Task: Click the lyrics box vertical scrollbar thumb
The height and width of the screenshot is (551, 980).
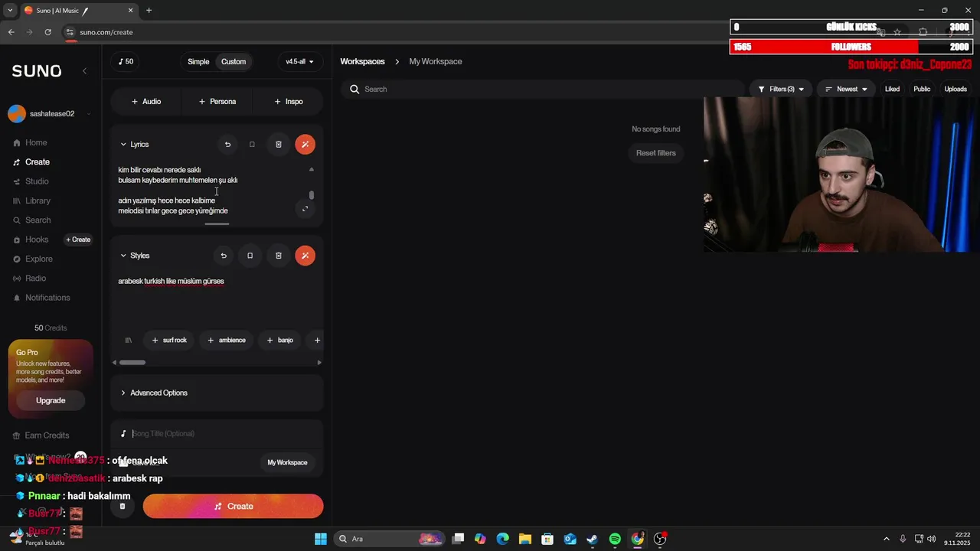Action: [x=311, y=194]
